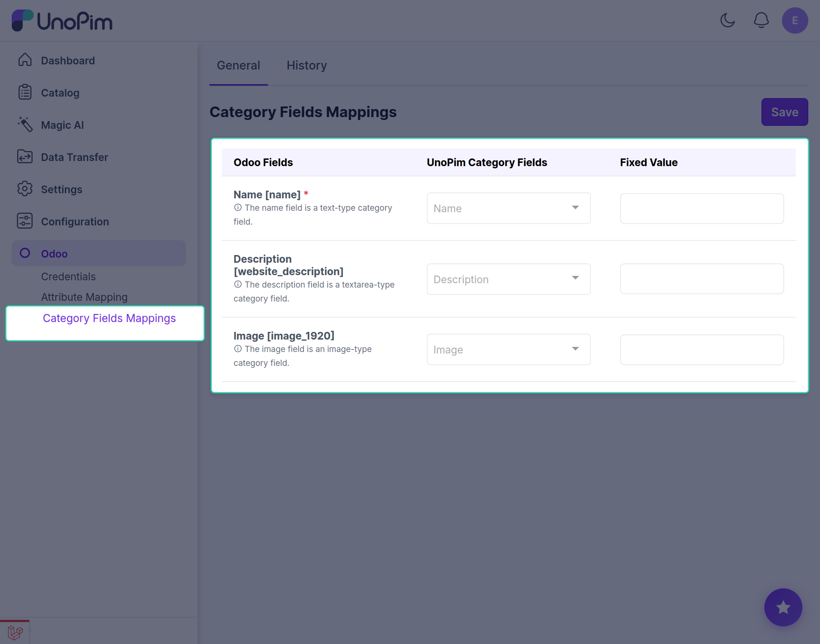Open the Laravel debugbar icon

[15, 632]
